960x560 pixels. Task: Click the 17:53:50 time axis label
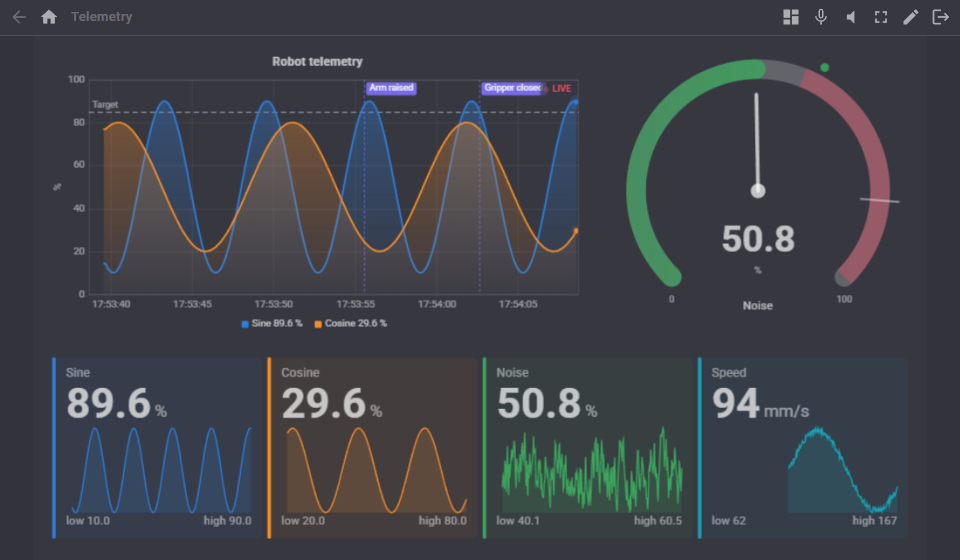[274, 304]
